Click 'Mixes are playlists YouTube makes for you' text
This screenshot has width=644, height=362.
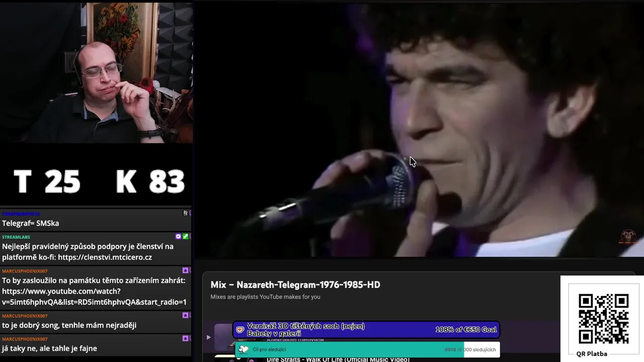click(265, 297)
